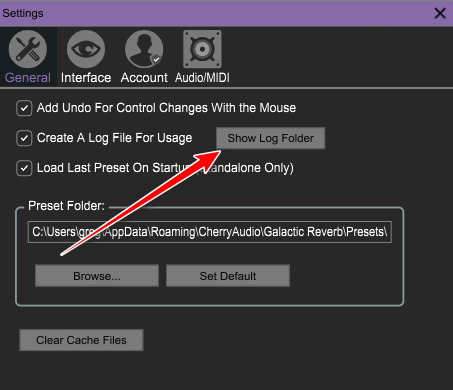Switch to the Audio/MIDI tab label
This screenshot has height=390, width=453.
point(202,78)
